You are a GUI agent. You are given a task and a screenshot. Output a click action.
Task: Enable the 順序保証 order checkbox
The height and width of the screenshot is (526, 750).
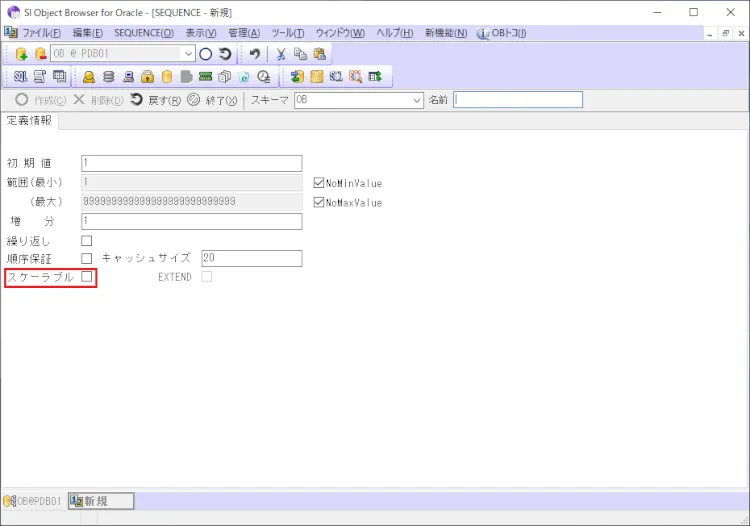pyautogui.click(x=87, y=259)
